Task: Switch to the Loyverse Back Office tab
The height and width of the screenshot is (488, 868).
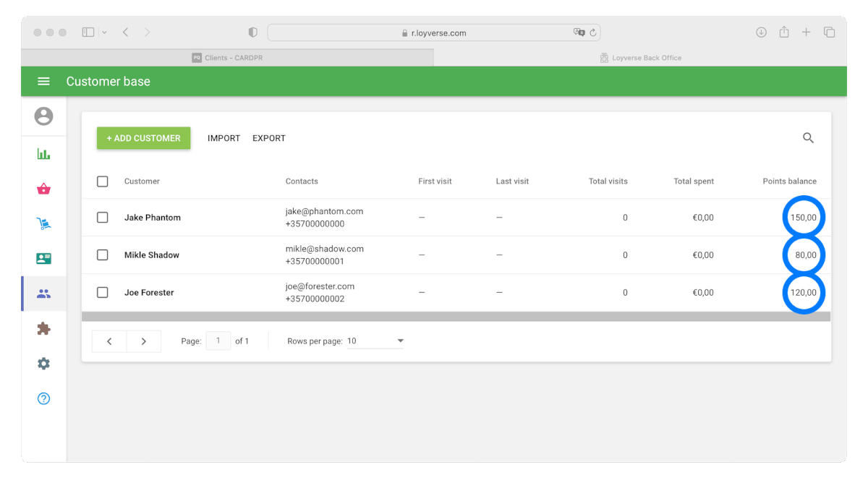Action: click(640, 58)
